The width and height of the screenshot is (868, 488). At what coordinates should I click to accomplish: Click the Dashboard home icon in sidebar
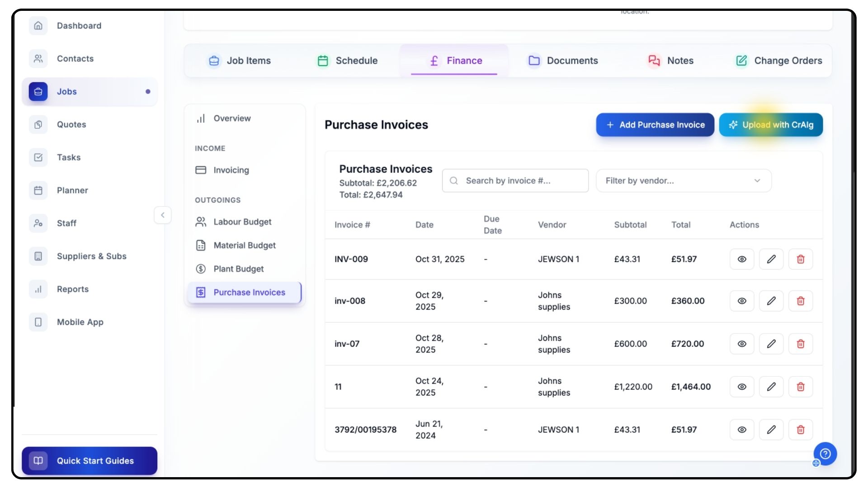pyautogui.click(x=38, y=26)
